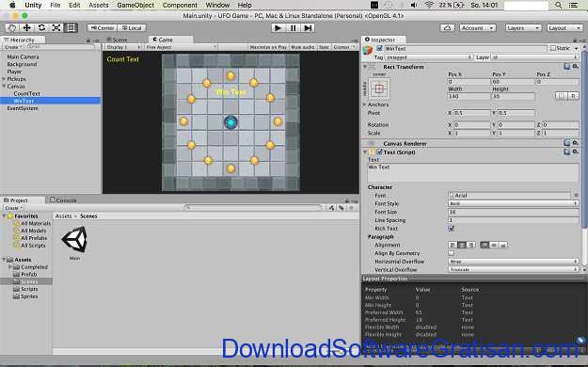
Task: Toggle the Static checkbox
Action: (553, 48)
